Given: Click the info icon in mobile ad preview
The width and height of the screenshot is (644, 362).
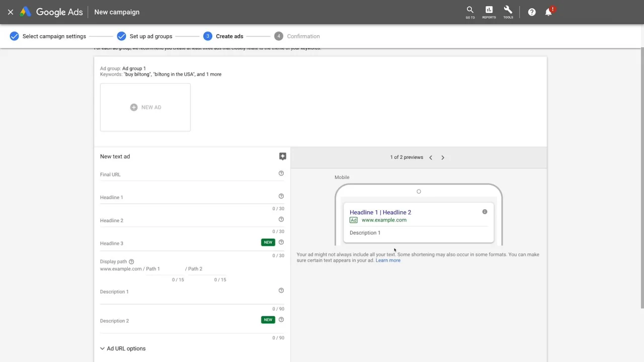Looking at the screenshot, I should click(x=485, y=212).
